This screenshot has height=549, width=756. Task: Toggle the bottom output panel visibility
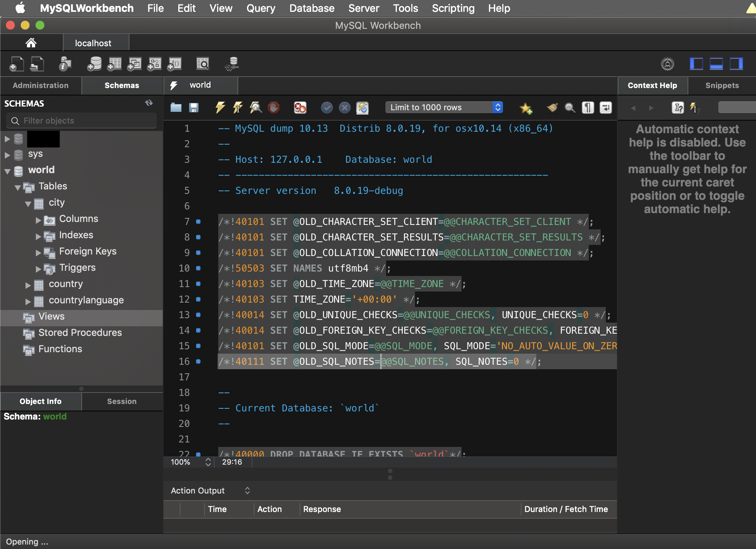716,64
